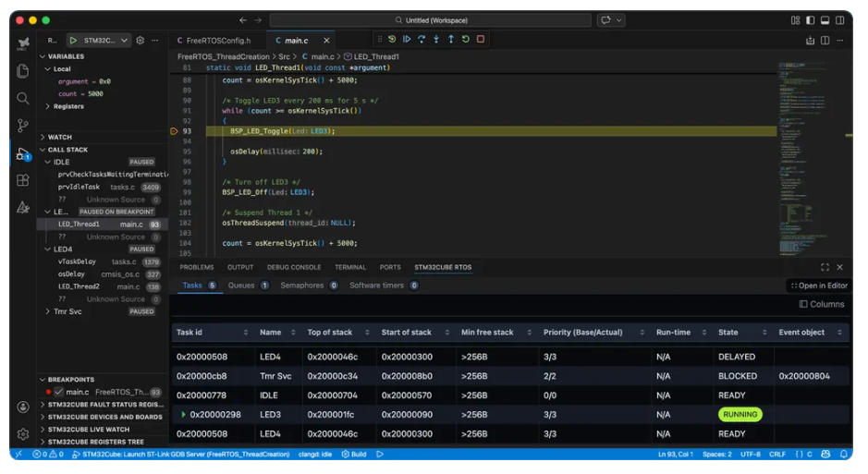Image resolution: width=868 pixels, height=474 pixels.
Task: Open the DEBUG CONSOLE panel tab
Action: [x=294, y=267]
